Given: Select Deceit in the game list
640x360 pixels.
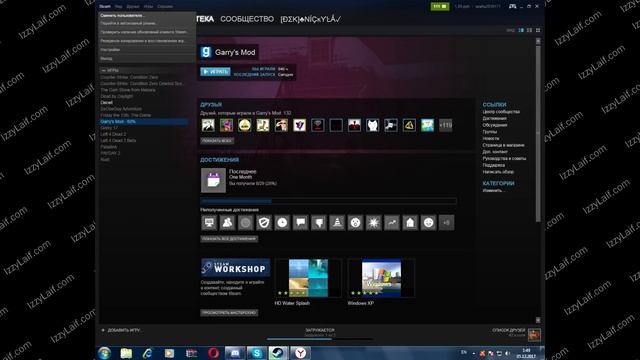Looking at the screenshot, I should (107, 102).
